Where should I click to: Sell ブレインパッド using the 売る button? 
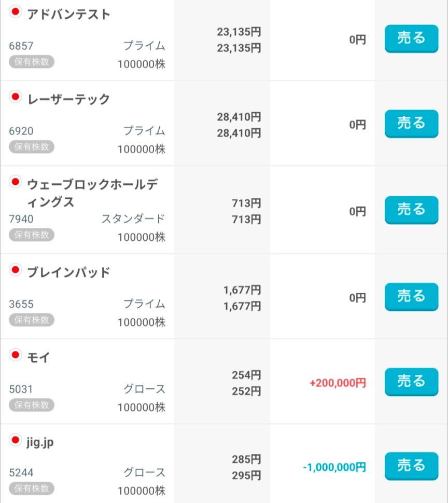(411, 296)
